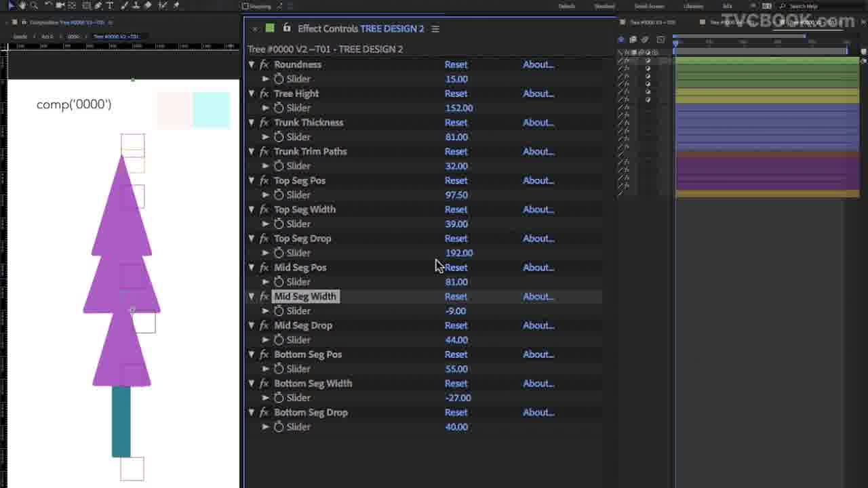Collapse the Bottom Seg Width effect
Viewport: 868px width, 488px height.
pos(252,384)
